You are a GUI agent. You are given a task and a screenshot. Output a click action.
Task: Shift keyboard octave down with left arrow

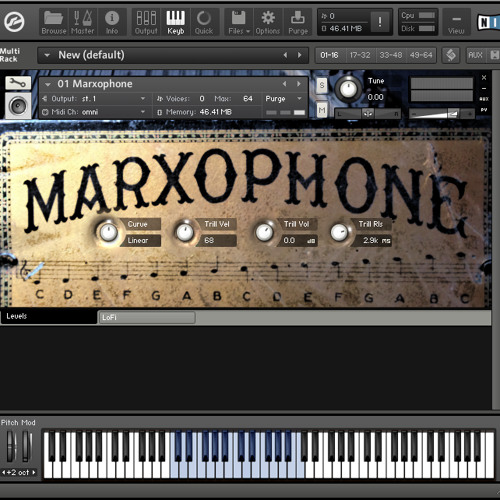click(x=4, y=472)
